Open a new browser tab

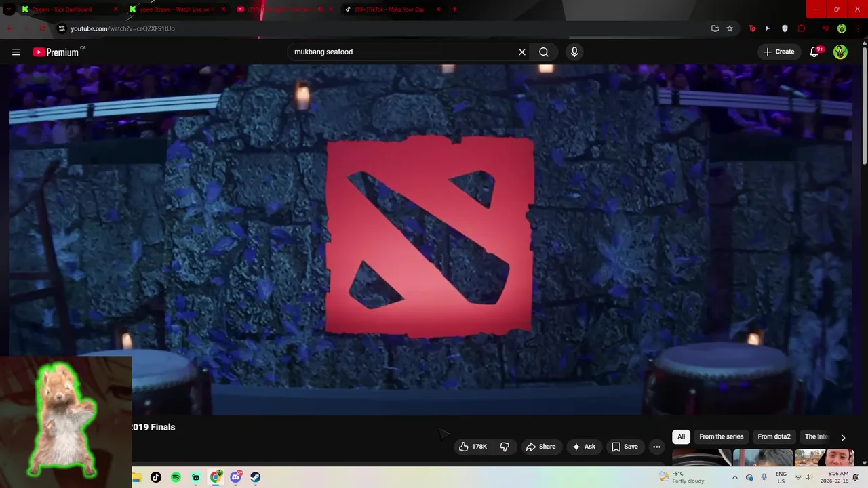pyautogui.click(x=454, y=9)
